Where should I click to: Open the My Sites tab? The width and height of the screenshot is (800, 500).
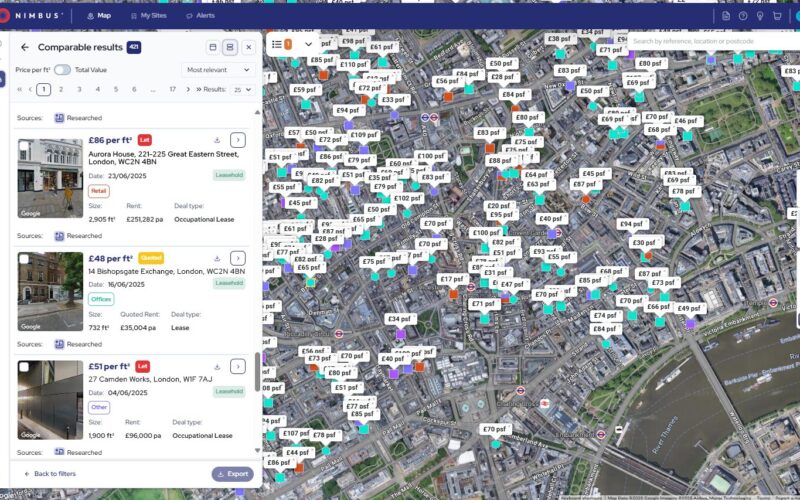148,16
